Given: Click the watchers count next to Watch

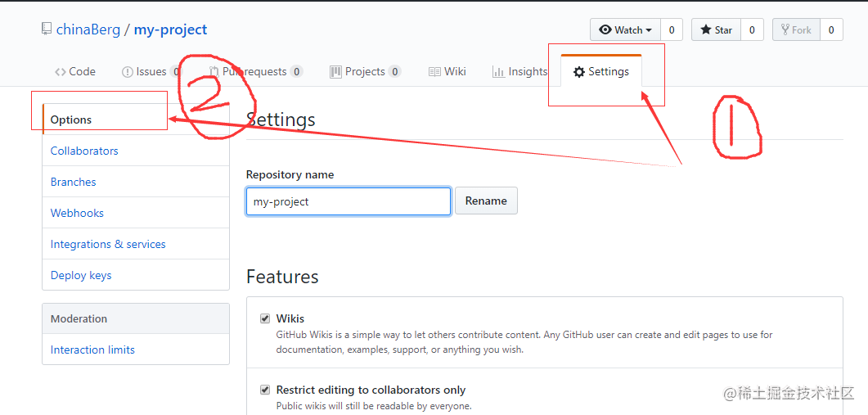Looking at the screenshot, I should coord(672,30).
